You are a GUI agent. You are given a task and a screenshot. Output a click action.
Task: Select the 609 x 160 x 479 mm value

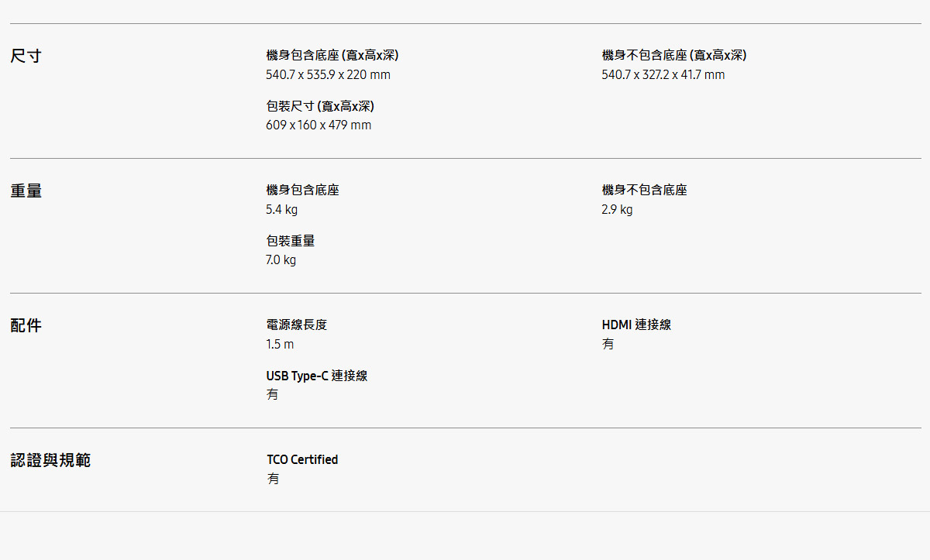[319, 125]
